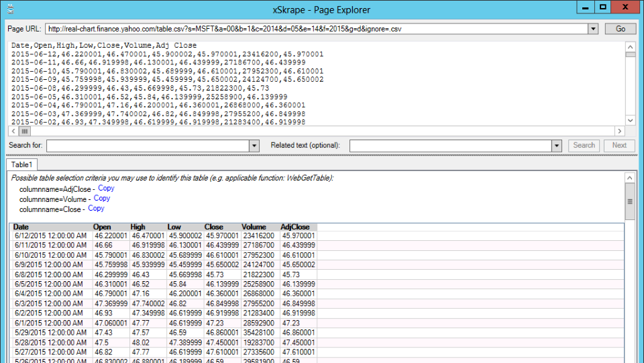644x363 pixels.
Task: Click raw CSV header line Date,Open,High
Action: pyautogui.click(x=104, y=45)
